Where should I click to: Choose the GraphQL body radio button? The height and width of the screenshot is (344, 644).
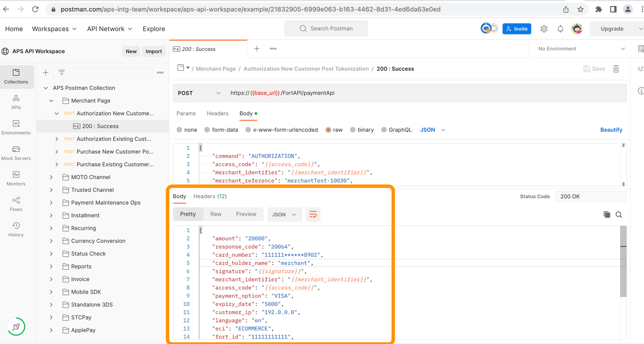click(x=384, y=130)
